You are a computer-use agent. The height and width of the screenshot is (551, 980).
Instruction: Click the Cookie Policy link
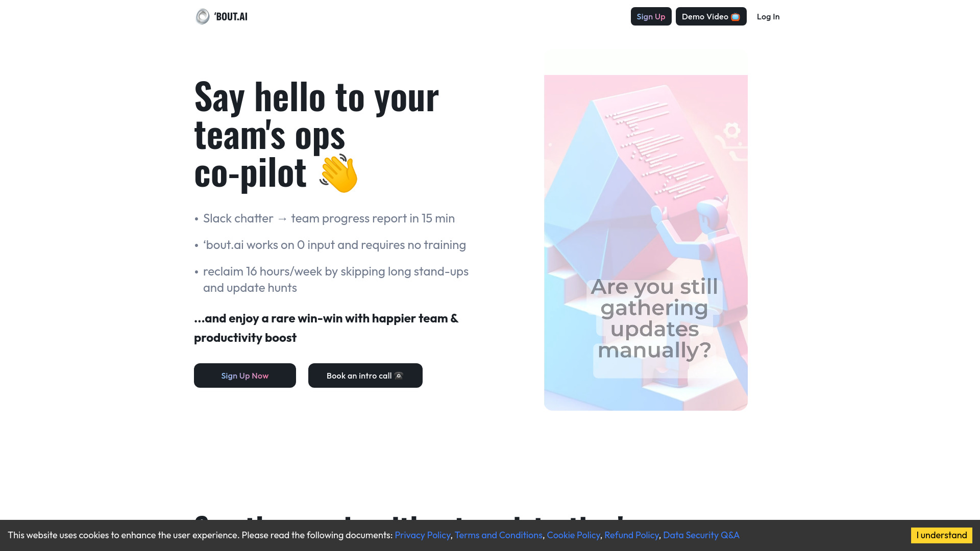pos(574,535)
